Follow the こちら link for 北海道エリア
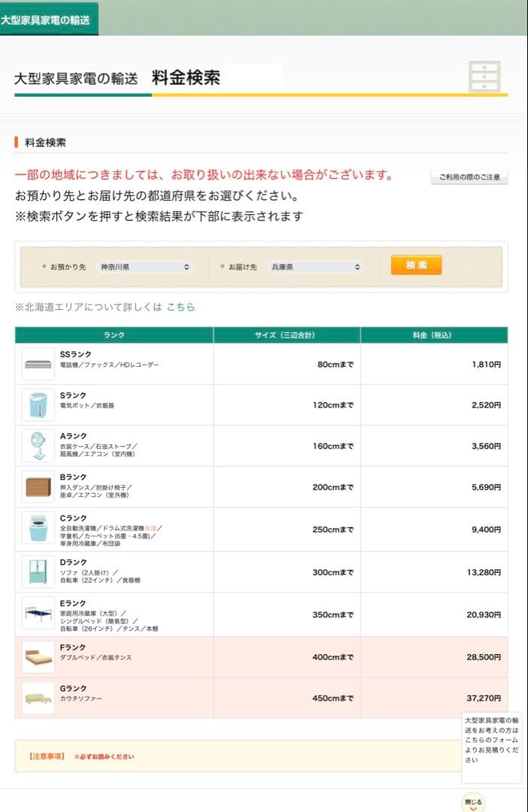 coord(181,307)
